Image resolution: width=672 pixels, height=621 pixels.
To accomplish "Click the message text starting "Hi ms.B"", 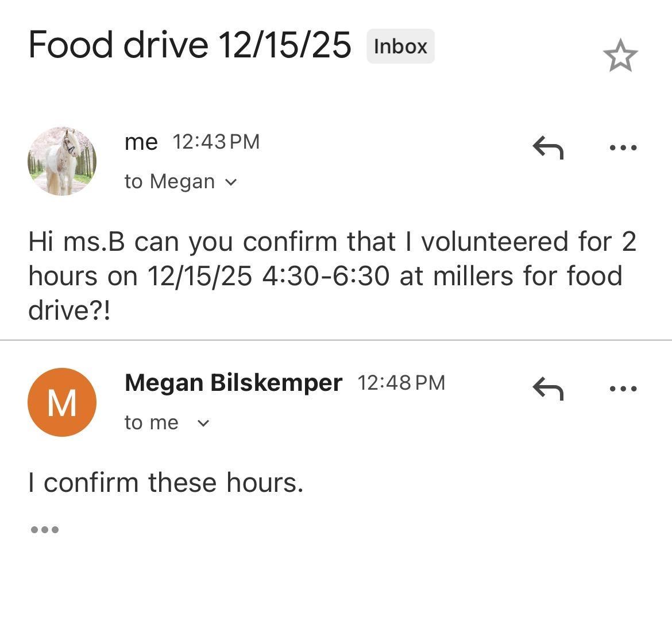I will pos(332,275).
